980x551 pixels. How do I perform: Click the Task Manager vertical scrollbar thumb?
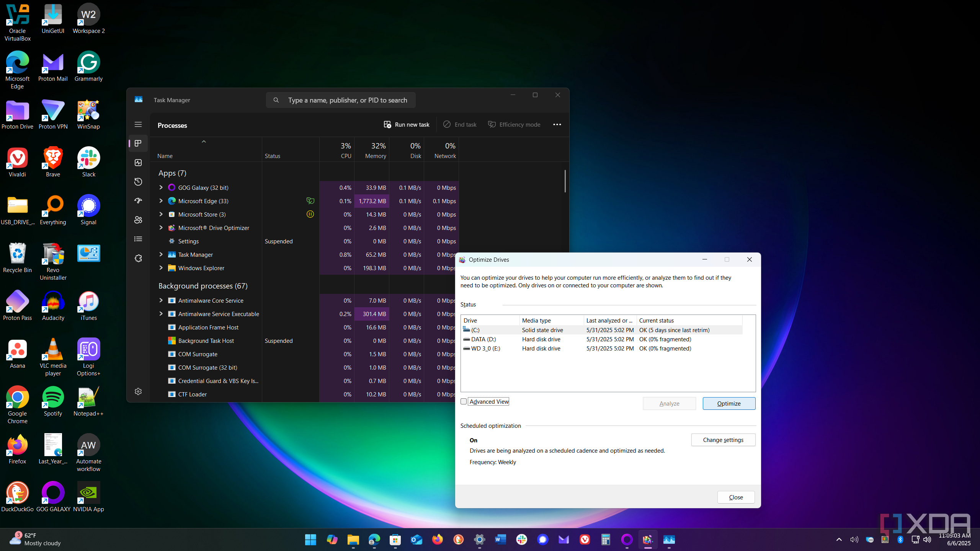(565, 181)
